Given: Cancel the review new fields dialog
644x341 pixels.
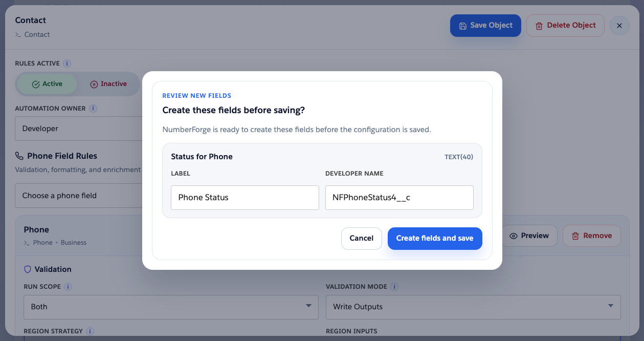Looking at the screenshot, I should click(x=362, y=239).
